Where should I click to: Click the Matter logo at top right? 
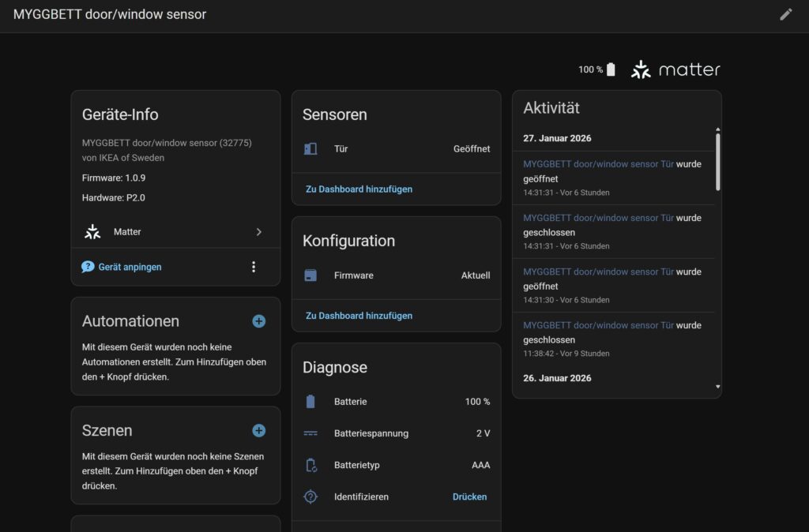(675, 69)
